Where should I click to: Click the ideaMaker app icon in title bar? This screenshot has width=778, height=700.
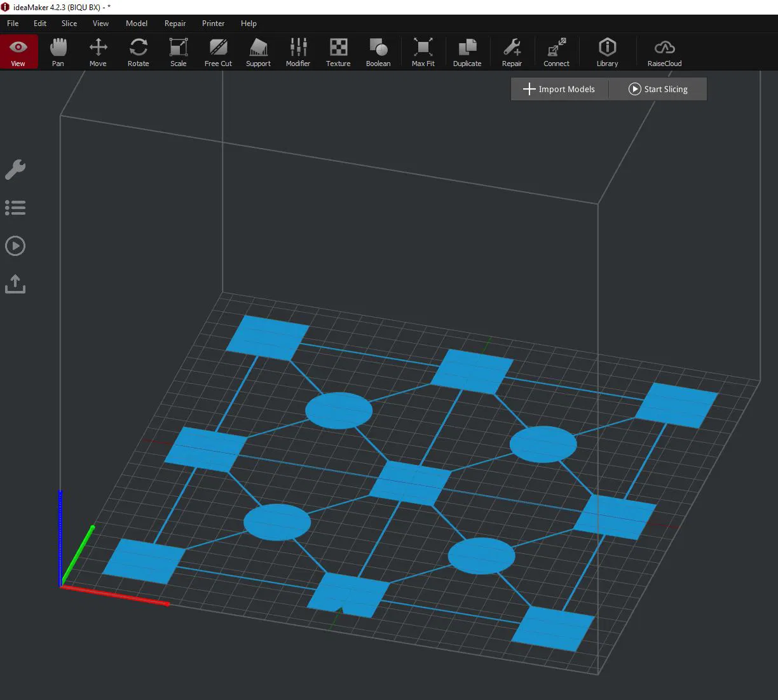coord(6,7)
